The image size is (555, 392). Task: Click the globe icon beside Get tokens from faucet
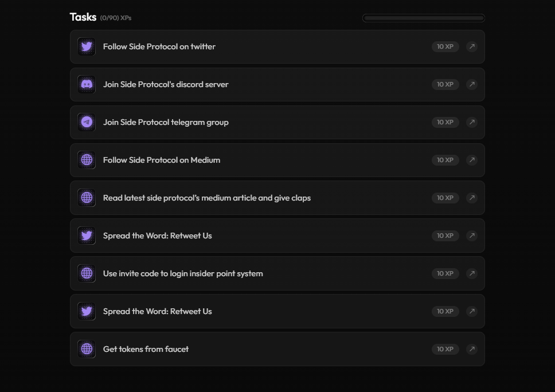pos(87,349)
